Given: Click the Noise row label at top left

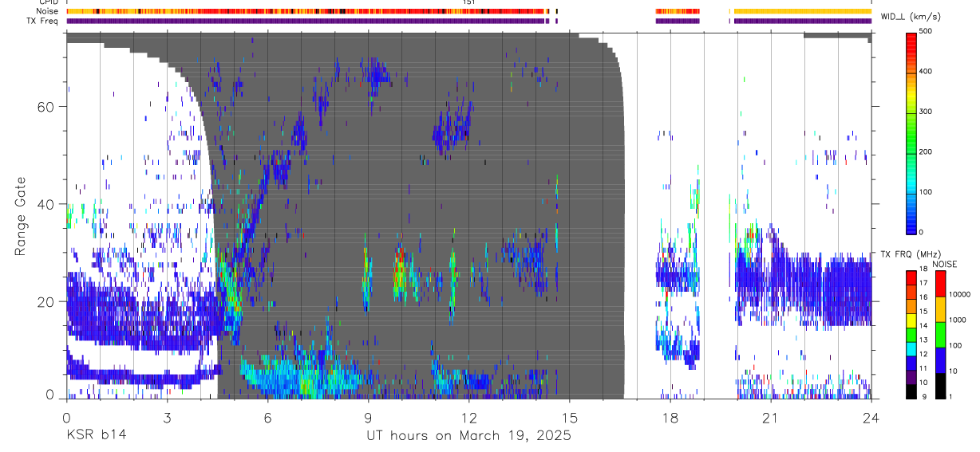Looking at the screenshot, I should pyautogui.click(x=48, y=11).
